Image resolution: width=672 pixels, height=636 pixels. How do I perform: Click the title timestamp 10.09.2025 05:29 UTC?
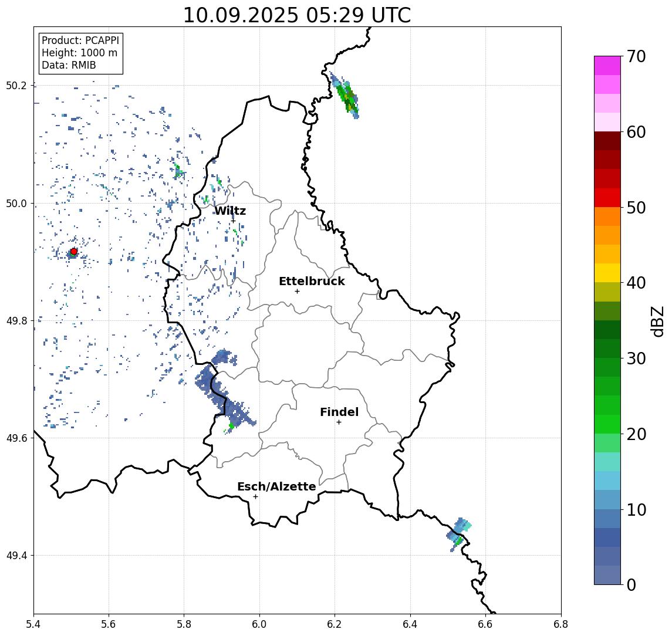[297, 15]
